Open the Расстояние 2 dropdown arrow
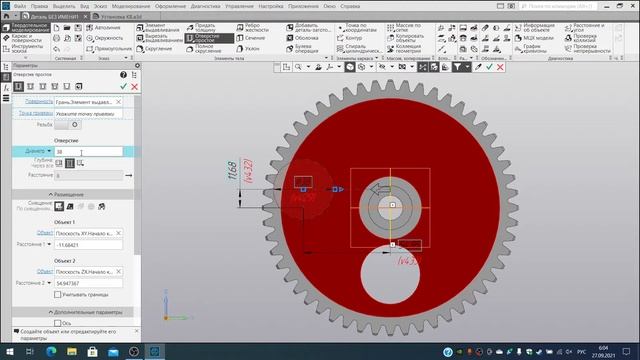The width and height of the screenshot is (640, 360). tap(49, 283)
